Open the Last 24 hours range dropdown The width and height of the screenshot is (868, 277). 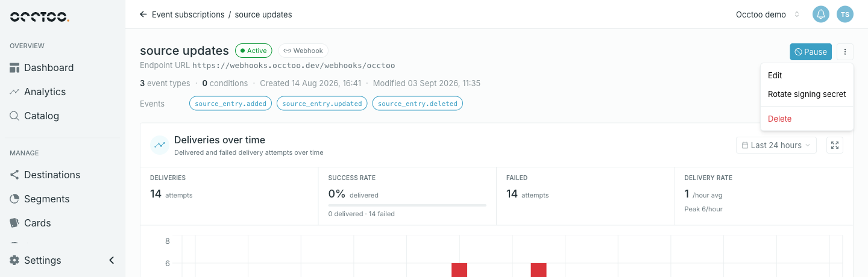[776, 145]
